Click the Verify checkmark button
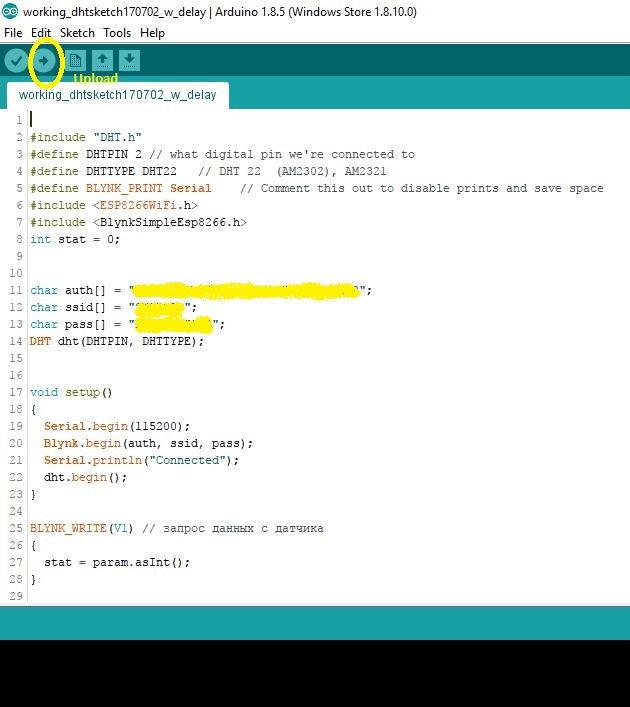This screenshot has width=630, height=707. (16, 60)
